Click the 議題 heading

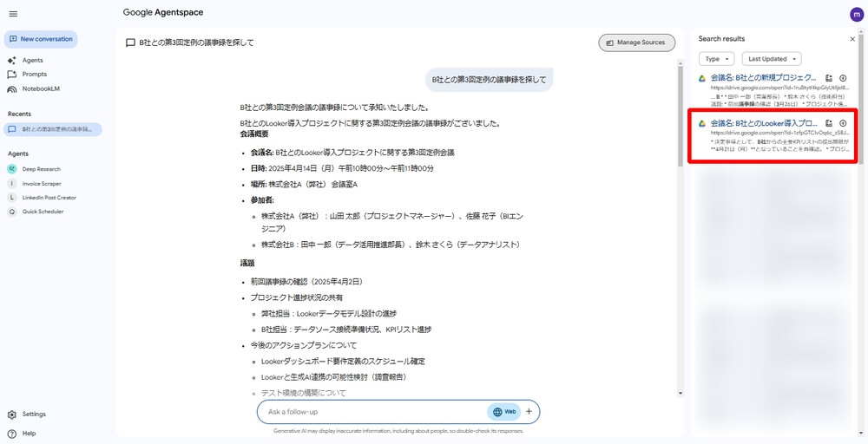(247, 264)
